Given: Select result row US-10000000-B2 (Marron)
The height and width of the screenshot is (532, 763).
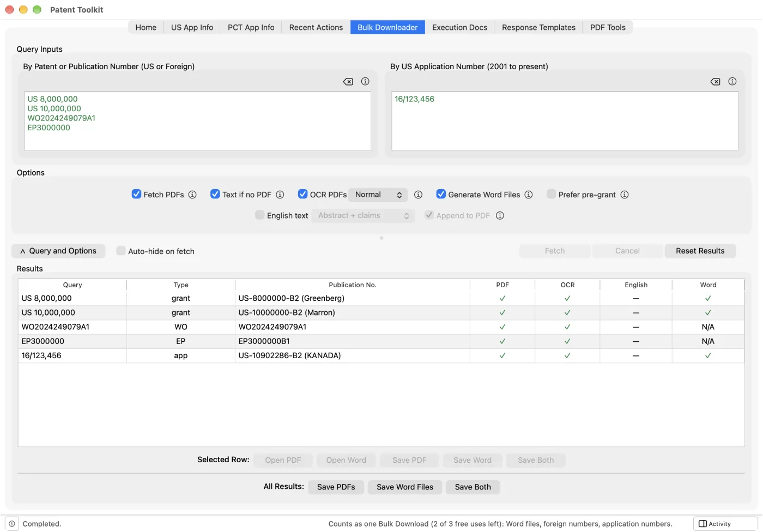Looking at the screenshot, I should tap(381, 313).
